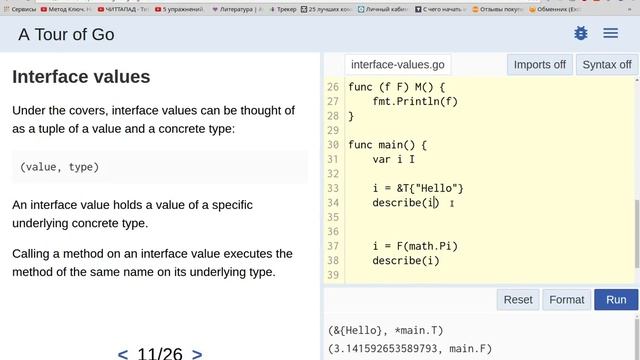Click code line 'i = F(math.Pi)'
The width and height of the screenshot is (640, 360).
tap(415, 246)
